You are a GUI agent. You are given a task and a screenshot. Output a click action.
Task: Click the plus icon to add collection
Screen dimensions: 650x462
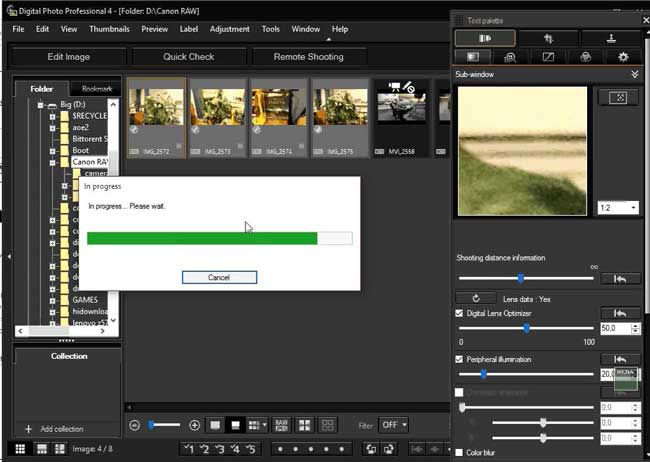point(28,429)
